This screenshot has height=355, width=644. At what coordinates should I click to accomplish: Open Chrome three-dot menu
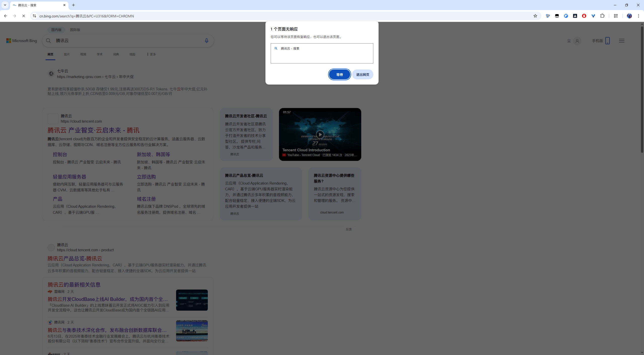638,16
